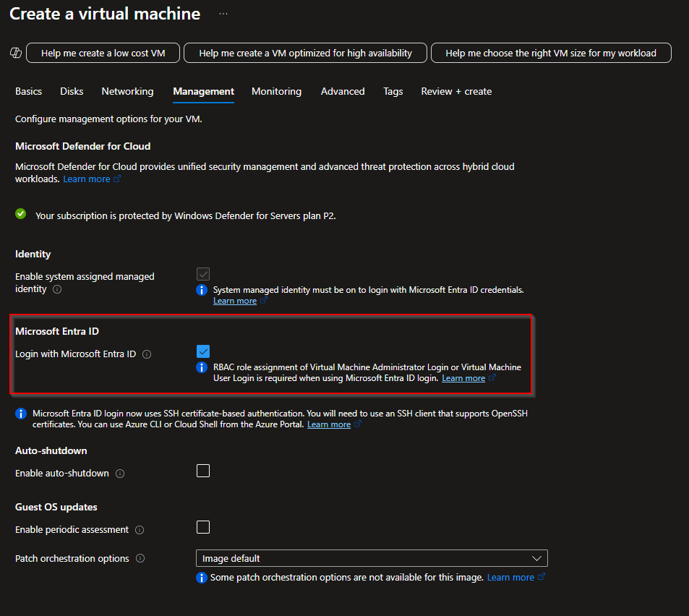The height and width of the screenshot is (616, 689).
Task: Switch to the Basics tab
Action: [x=29, y=91]
